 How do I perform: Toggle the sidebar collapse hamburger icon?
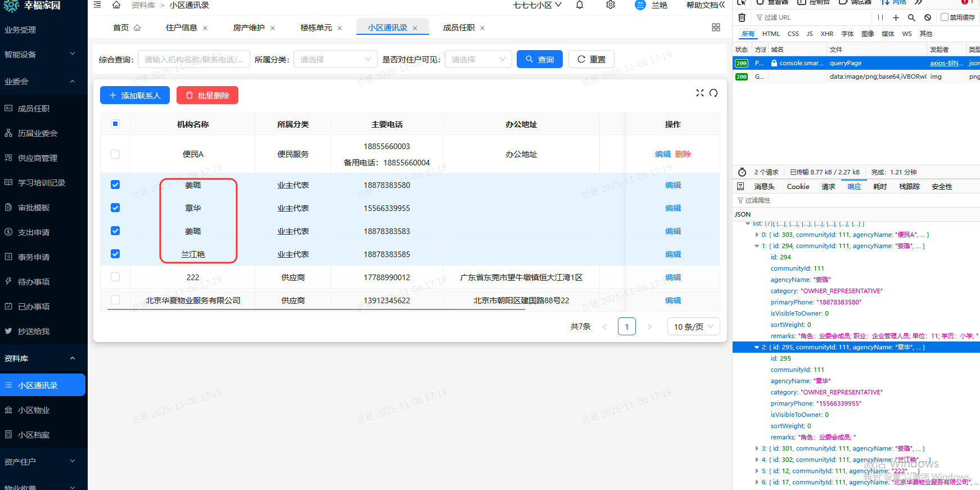pyautogui.click(x=97, y=5)
